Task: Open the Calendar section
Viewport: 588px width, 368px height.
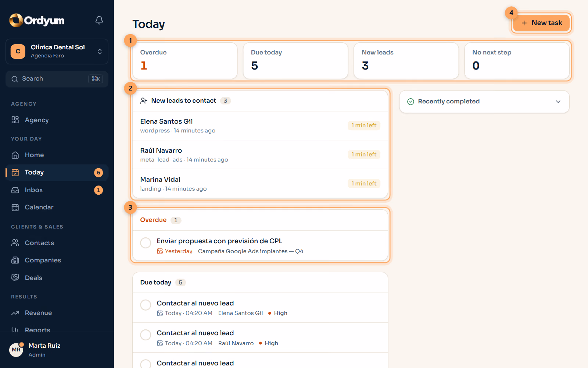Action: 57,208
